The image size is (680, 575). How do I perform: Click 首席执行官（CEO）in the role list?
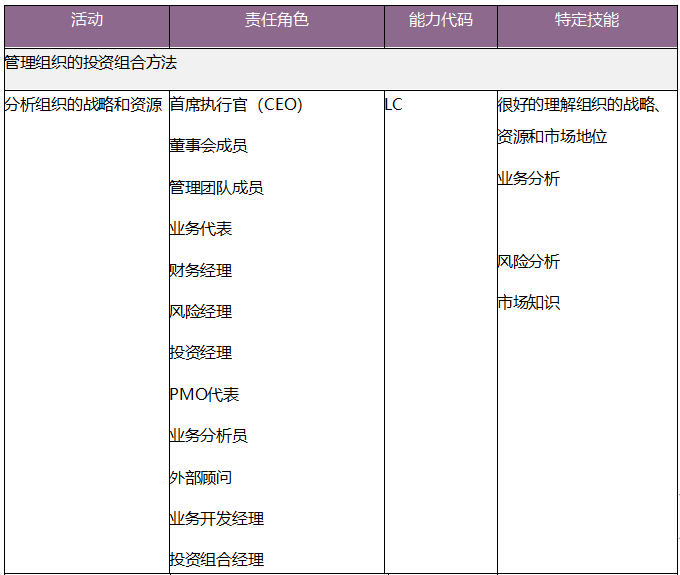pyautogui.click(x=236, y=104)
